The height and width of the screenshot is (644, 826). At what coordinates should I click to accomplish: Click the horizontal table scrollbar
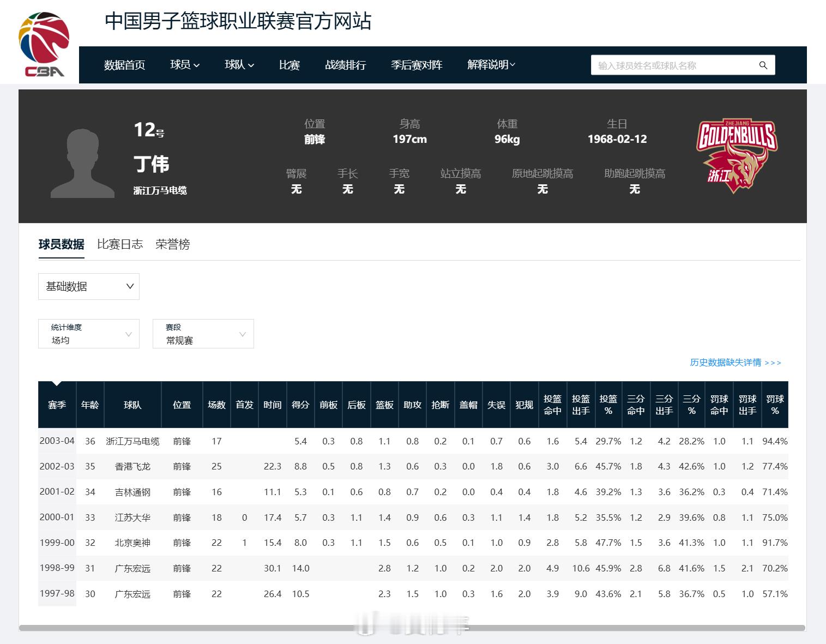(x=412, y=628)
